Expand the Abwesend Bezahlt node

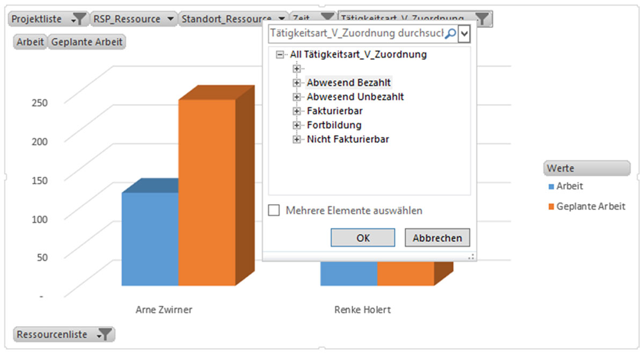(296, 83)
